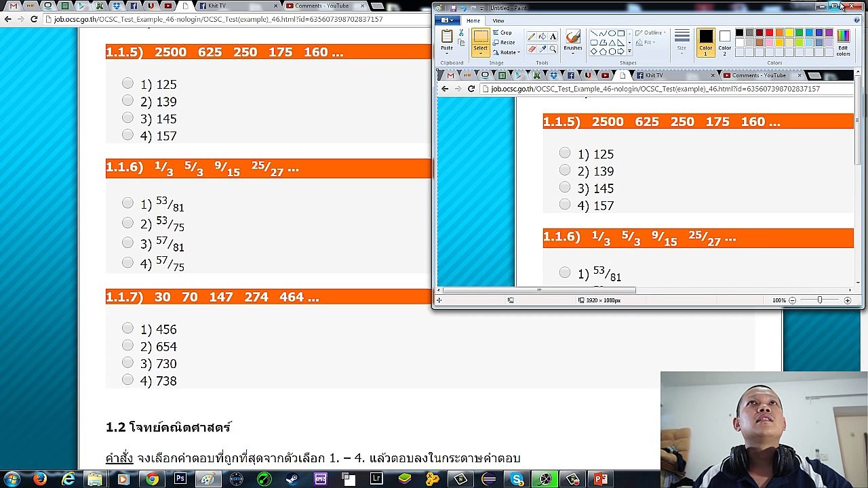Click the Color 2 button in Paint
Image resolution: width=868 pixels, height=488 pixels.
pos(725,43)
